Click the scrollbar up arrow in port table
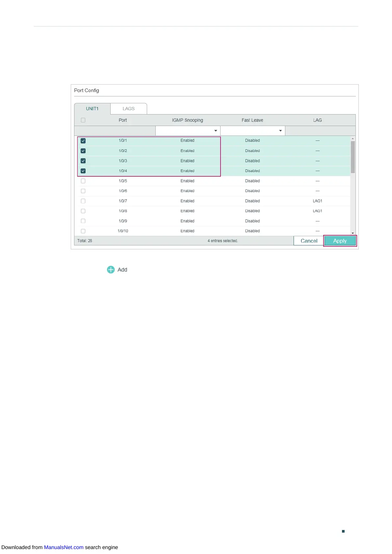The height and width of the screenshot is (554, 392). click(353, 138)
